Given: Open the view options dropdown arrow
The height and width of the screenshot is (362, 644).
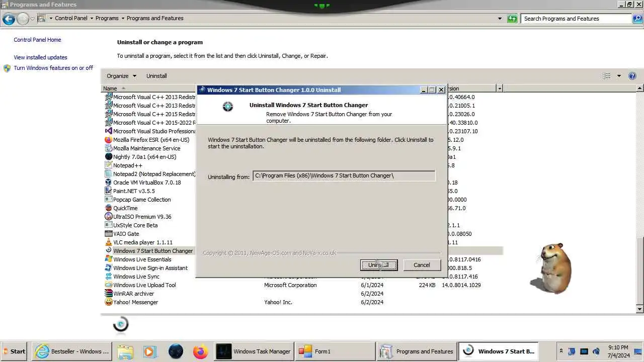Looking at the screenshot, I should tap(619, 76).
